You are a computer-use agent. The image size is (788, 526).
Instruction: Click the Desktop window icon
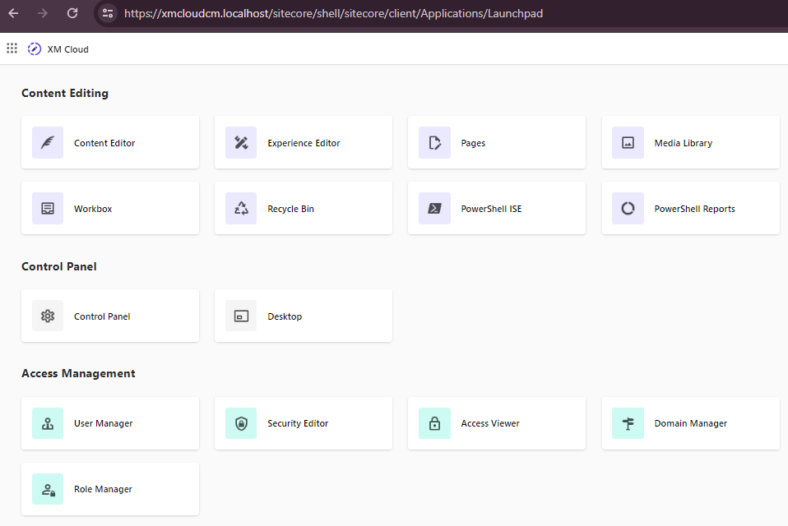tap(241, 316)
